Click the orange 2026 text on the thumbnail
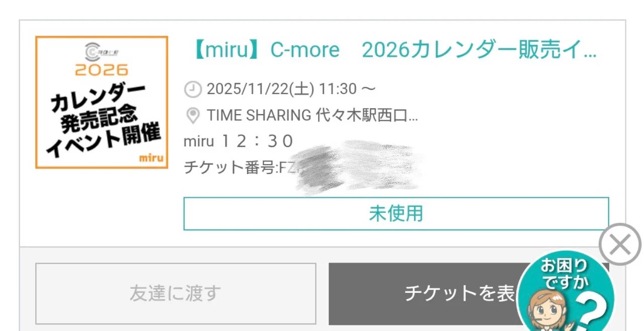Screen dimensions: 644x331 tap(101, 70)
